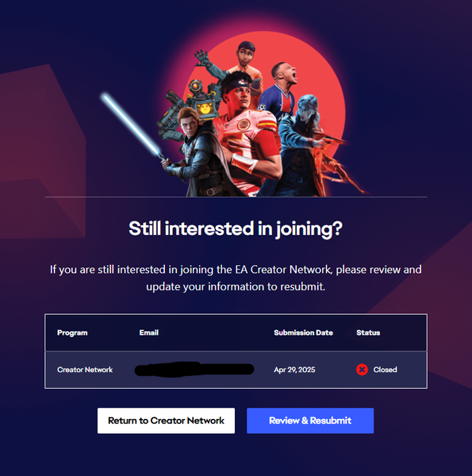Click the Sims character at top
Image resolution: width=472 pixels, height=476 pixels.
(247, 61)
